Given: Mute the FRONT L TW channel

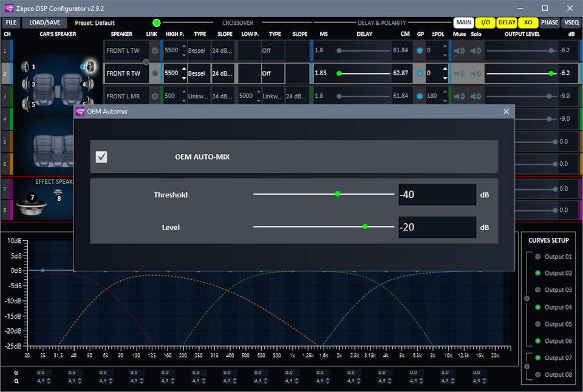Looking at the screenshot, I should coord(460,50).
